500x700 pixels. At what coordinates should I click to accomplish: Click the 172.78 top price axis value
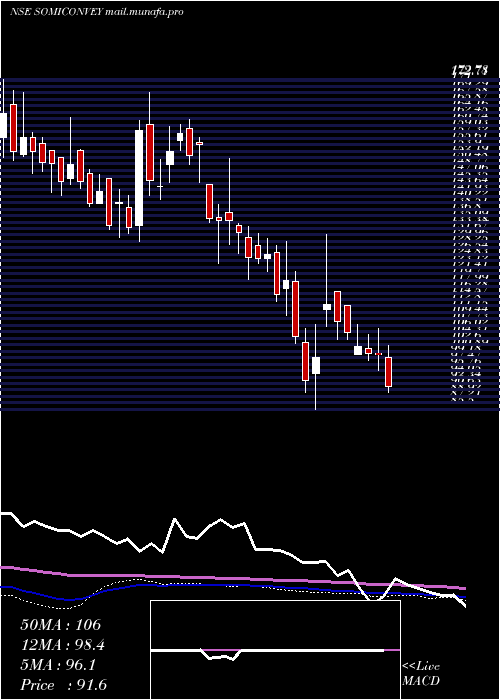click(x=470, y=70)
